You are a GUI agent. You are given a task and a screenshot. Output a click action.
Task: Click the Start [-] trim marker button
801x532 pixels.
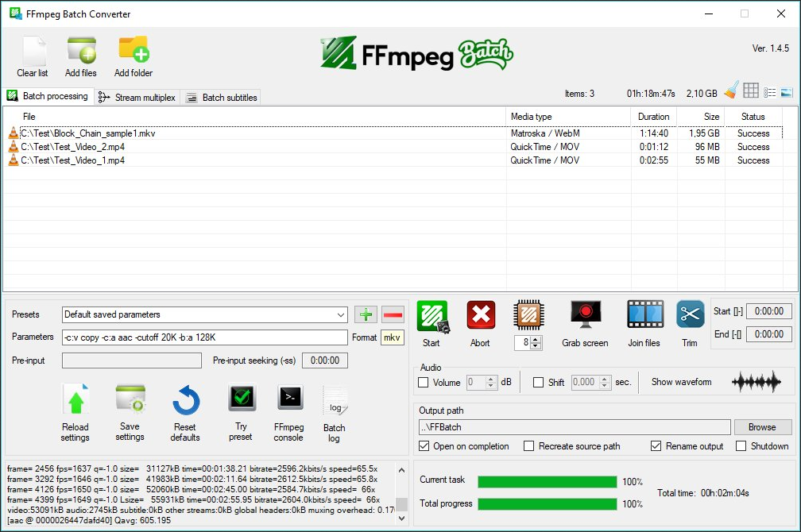point(728,311)
